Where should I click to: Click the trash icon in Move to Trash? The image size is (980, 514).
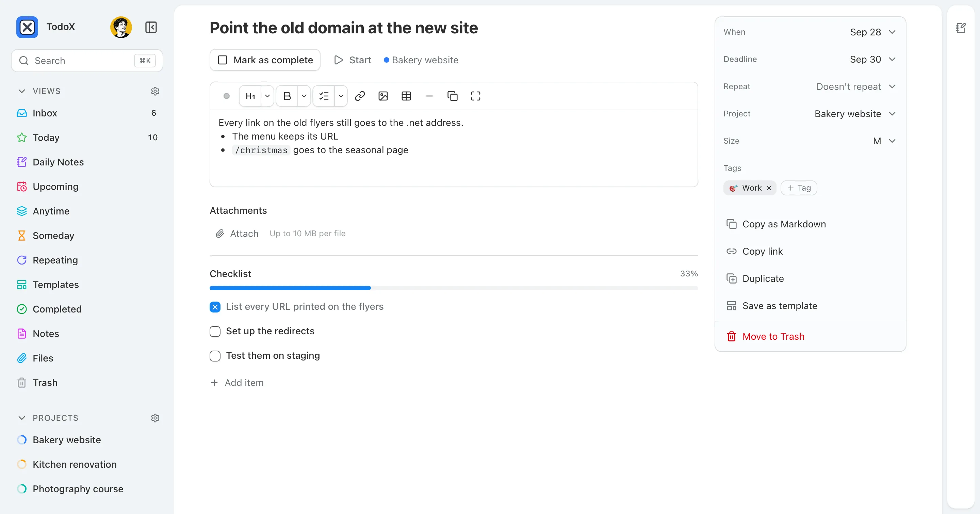click(731, 336)
